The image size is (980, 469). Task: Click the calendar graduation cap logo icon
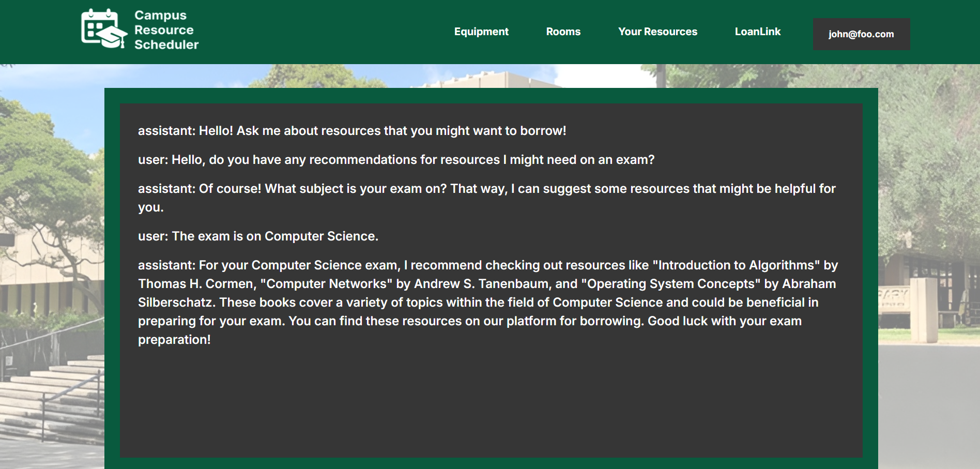tap(104, 29)
